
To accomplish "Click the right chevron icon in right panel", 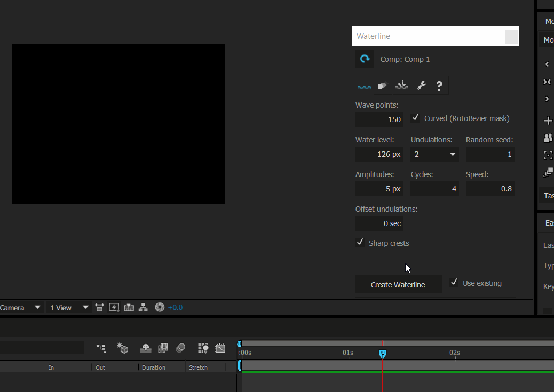I will pos(547,99).
